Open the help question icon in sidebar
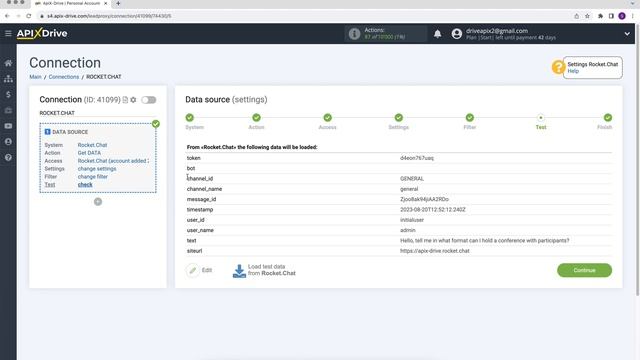Viewport: 640px width, 360px height. (8, 158)
